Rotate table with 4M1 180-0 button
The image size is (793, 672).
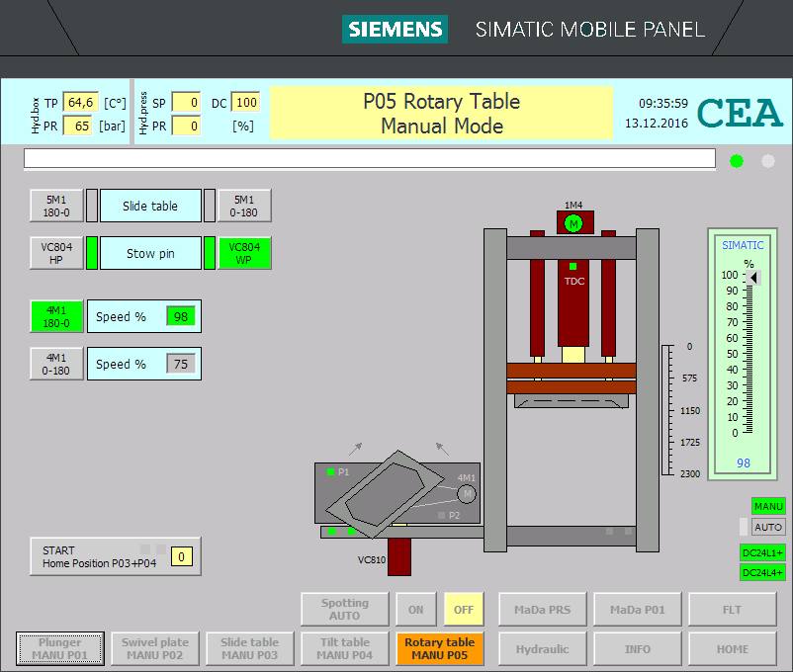point(56,316)
